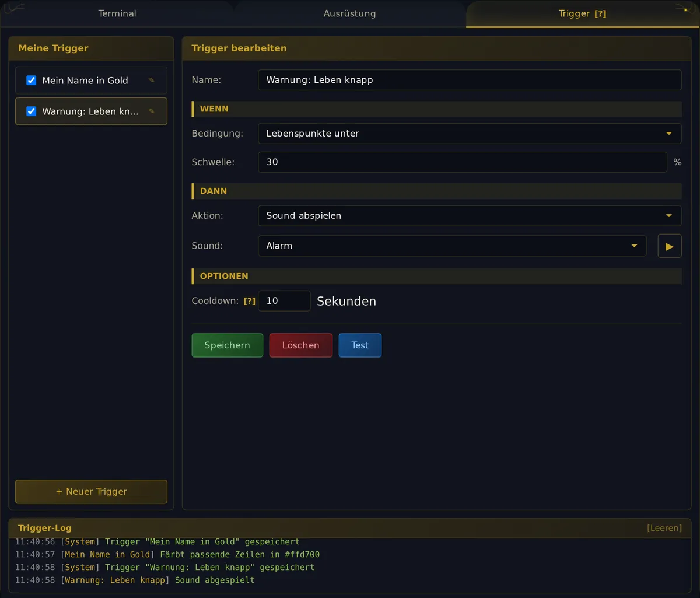Select the Trigger tab
700x598 pixels.
pyautogui.click(x=582, y=13)
